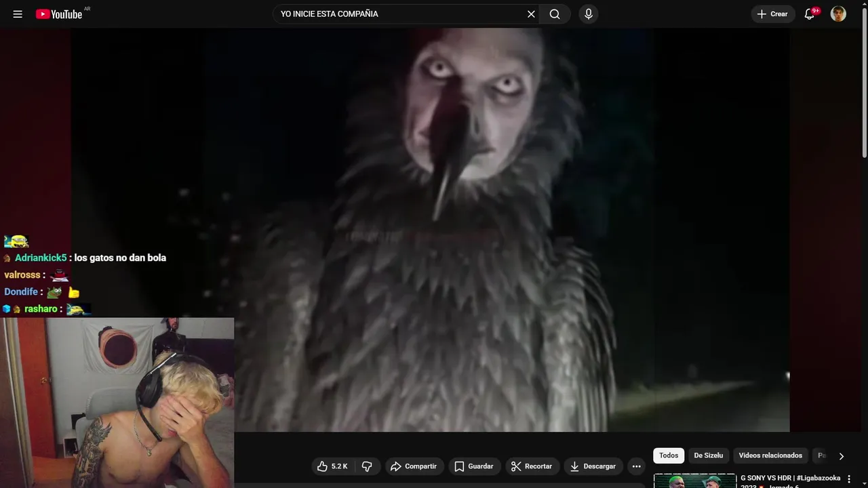Select the Todos filter chip

coord(669,455)
